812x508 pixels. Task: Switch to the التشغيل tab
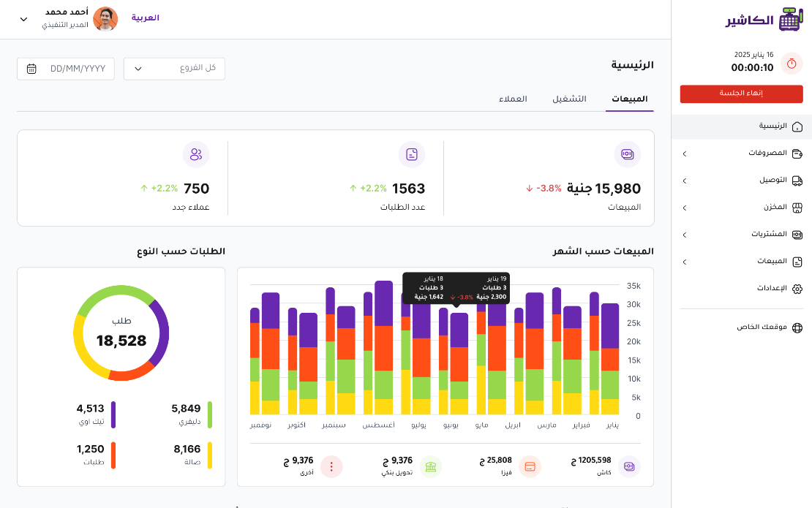click(x=569, y=99)
